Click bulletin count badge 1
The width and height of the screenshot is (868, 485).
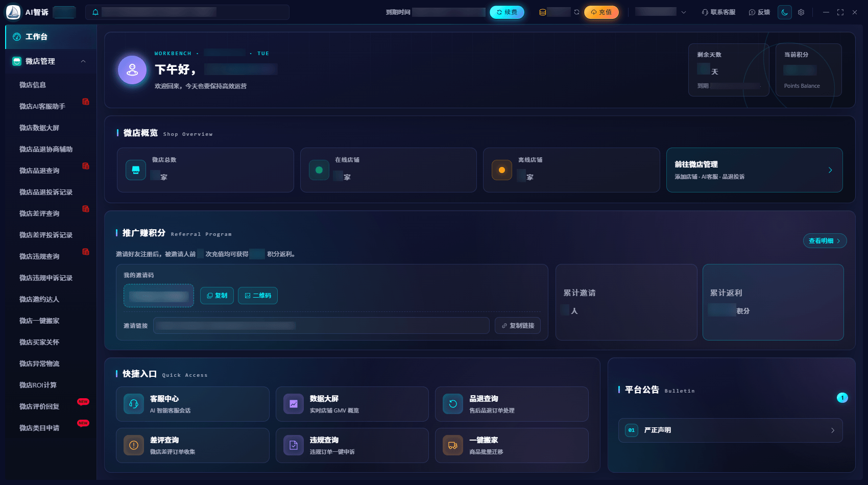(842, 398)
